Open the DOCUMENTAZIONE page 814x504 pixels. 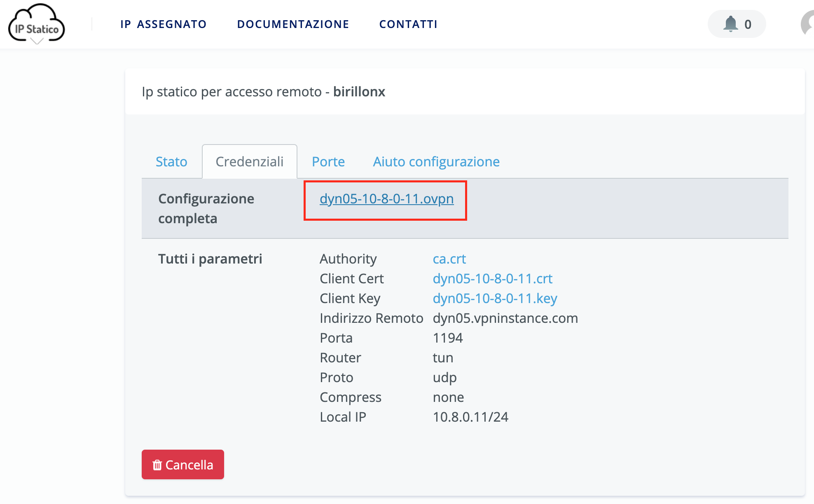coord(293,24)
